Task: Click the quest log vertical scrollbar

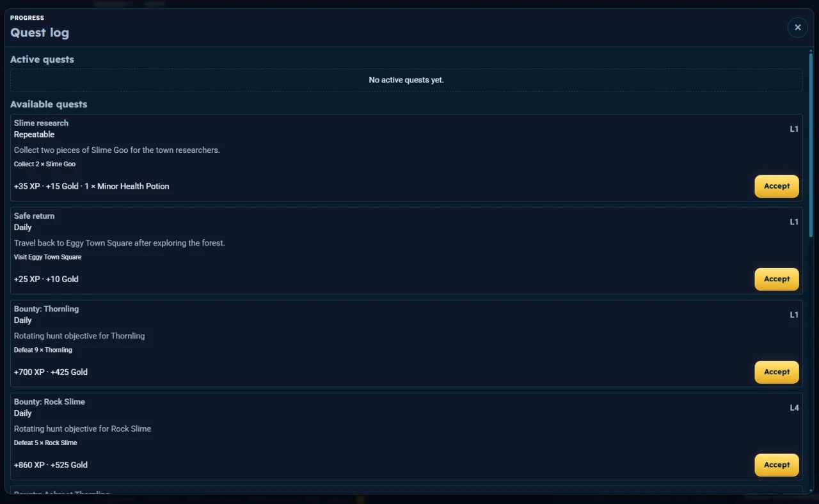Action: [x=811, y=145]
